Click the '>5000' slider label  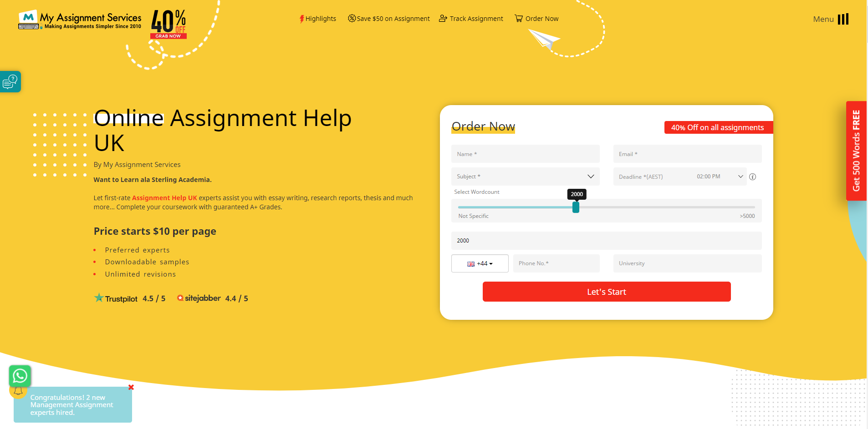point(747,216)
